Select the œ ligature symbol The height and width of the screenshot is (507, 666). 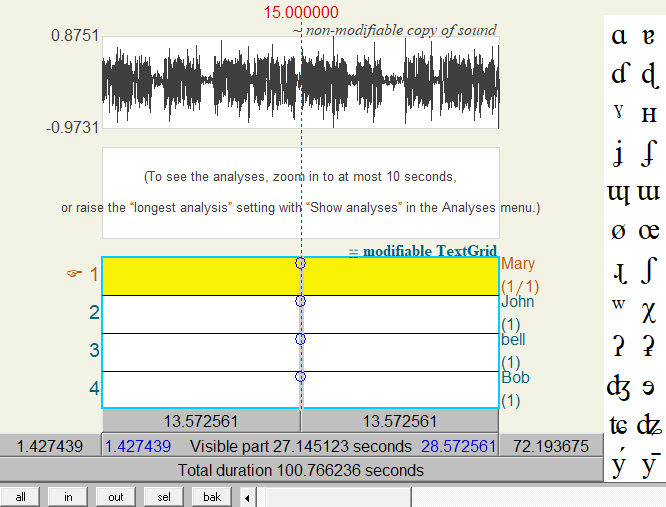pyautogui.click(x=649, y=231)
